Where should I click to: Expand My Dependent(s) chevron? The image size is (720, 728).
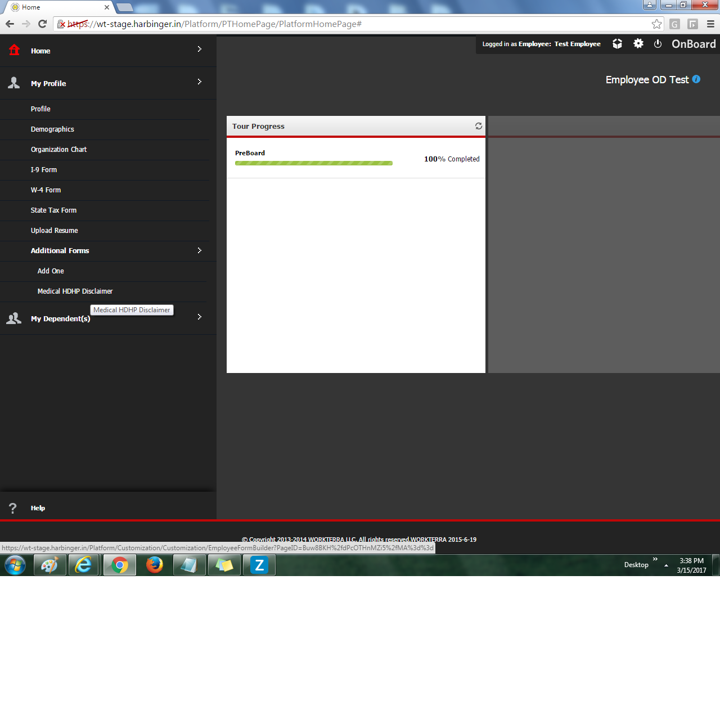[199, 317]
